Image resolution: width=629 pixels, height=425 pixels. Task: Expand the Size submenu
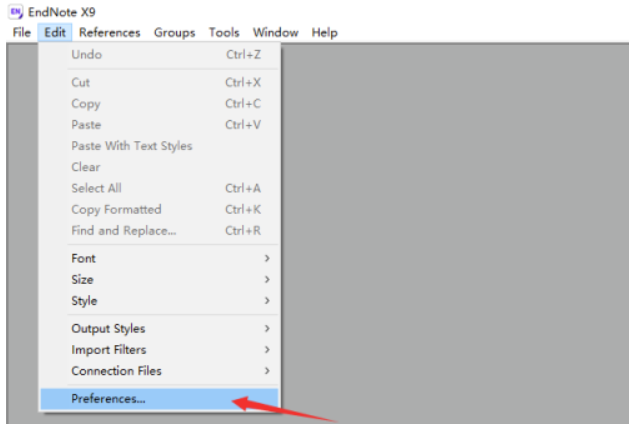pos(159,280)
